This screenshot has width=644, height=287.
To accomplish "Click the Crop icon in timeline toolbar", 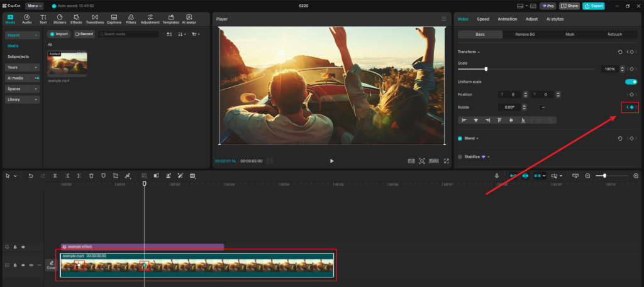I will pos(116,175).
